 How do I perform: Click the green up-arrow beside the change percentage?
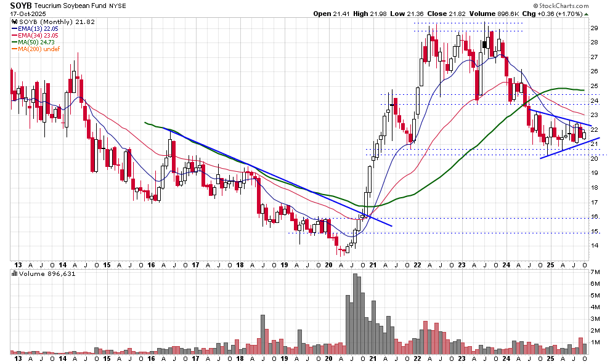point(586,14)
